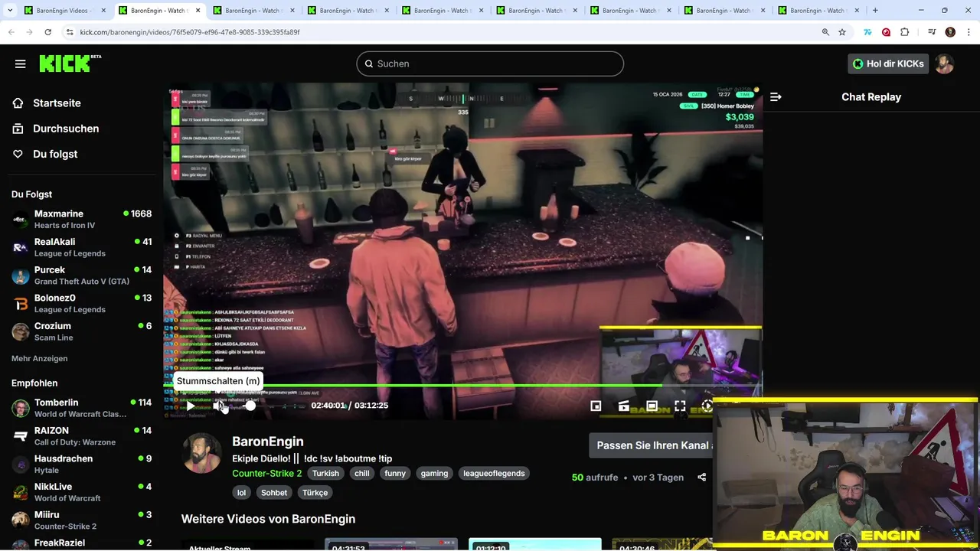Viewport: 980px width, 551px height.
Task: Select the funny tag
Action: [395, 473]
